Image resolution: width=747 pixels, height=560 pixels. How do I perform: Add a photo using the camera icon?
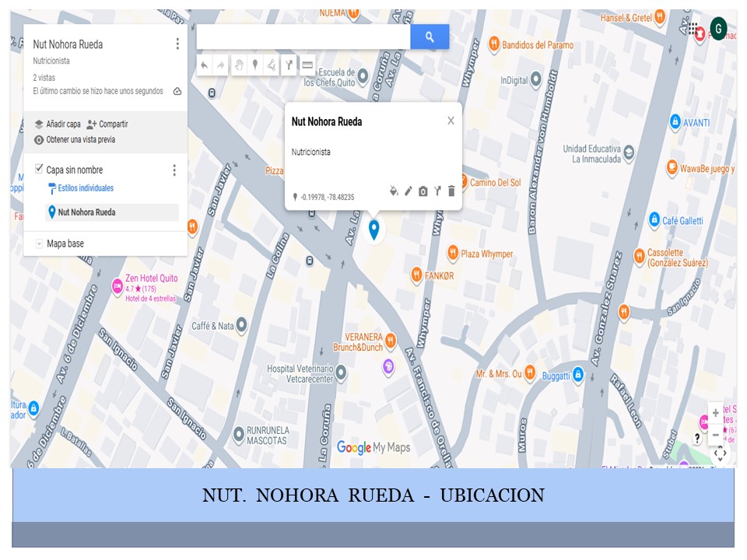pos(423,191)
